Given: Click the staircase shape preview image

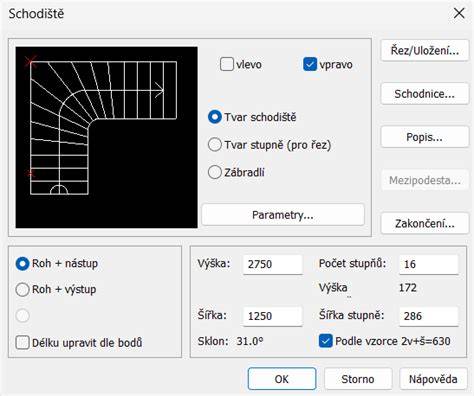Looking at the screenshot, I should point(106,137).
